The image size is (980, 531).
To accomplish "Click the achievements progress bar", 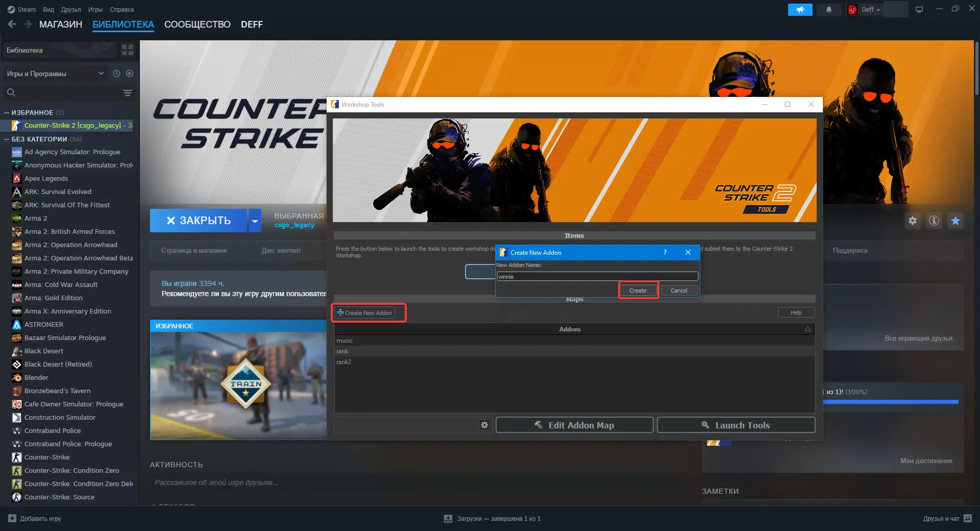I will click(x=891, y=402).
